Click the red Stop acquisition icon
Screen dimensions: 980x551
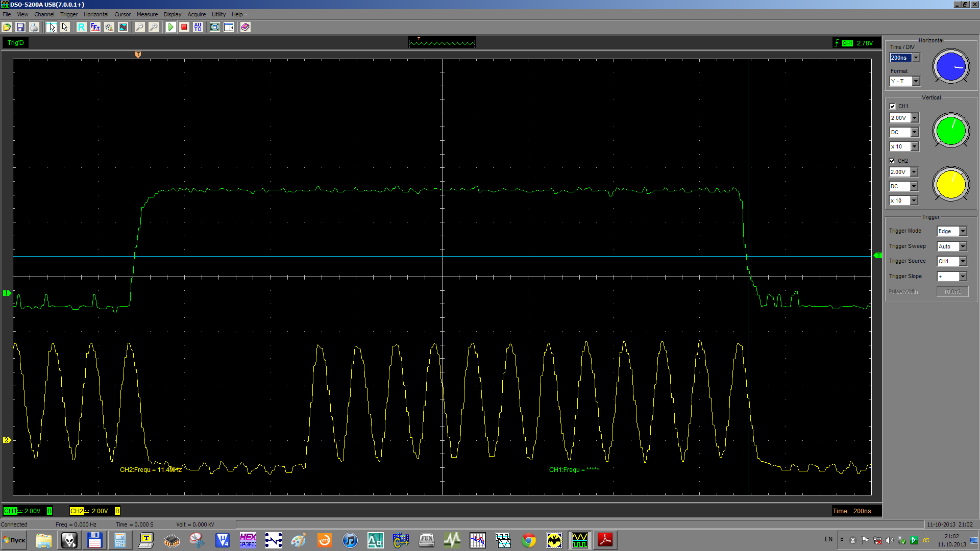click(x=184, y=27)
